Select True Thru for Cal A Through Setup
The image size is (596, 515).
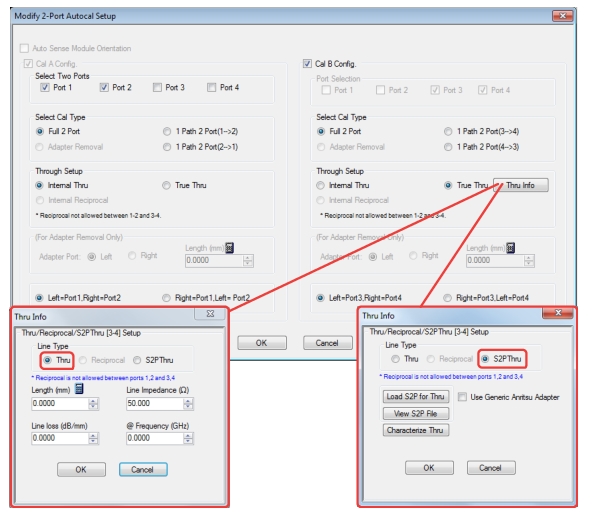point(166,185)
